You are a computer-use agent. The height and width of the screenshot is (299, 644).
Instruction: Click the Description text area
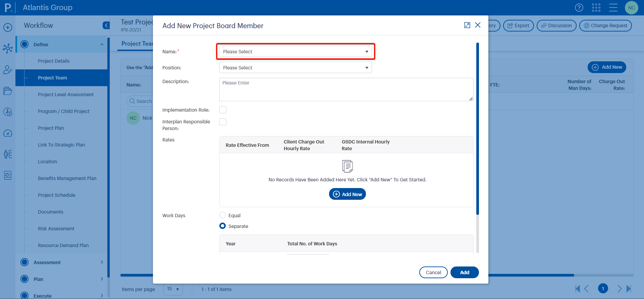click(x=346, y=89)
